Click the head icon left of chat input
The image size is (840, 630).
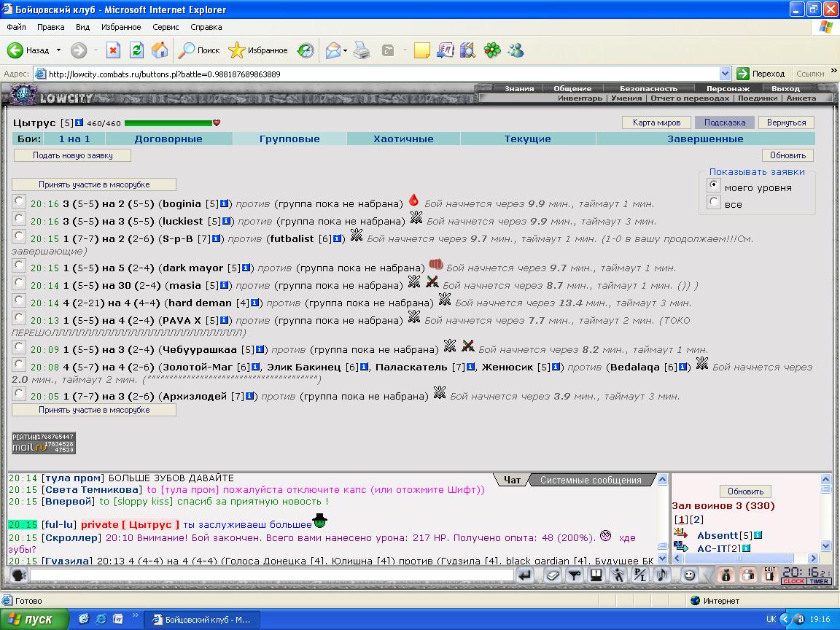pyautogui.click(x=19, y=575)
